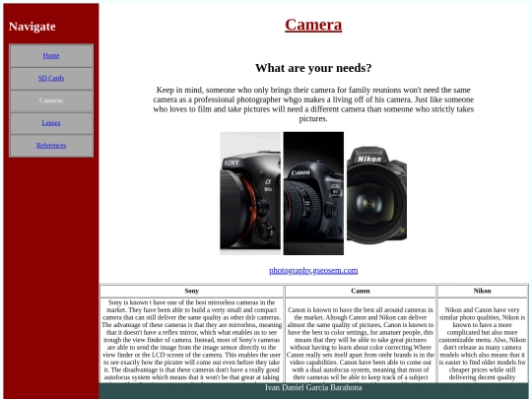532x399 pixels.
Task: Select the Cameras navigation item
Action: [51, 100]
